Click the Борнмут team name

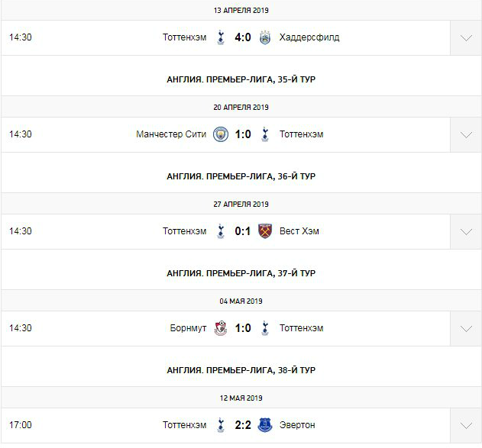[188, 328]
